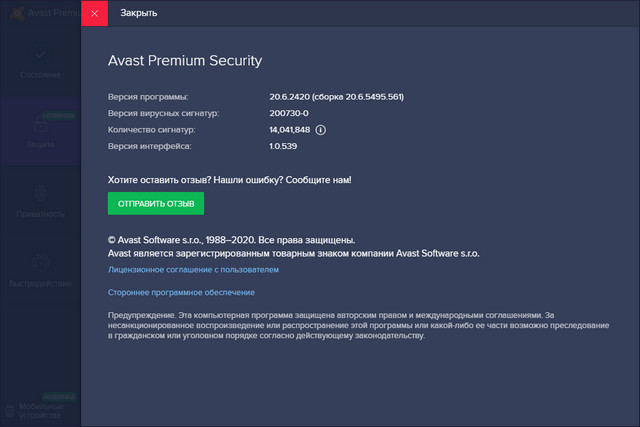
Task: Select the "Состояние" sidebar label
Action: (40, 75)
